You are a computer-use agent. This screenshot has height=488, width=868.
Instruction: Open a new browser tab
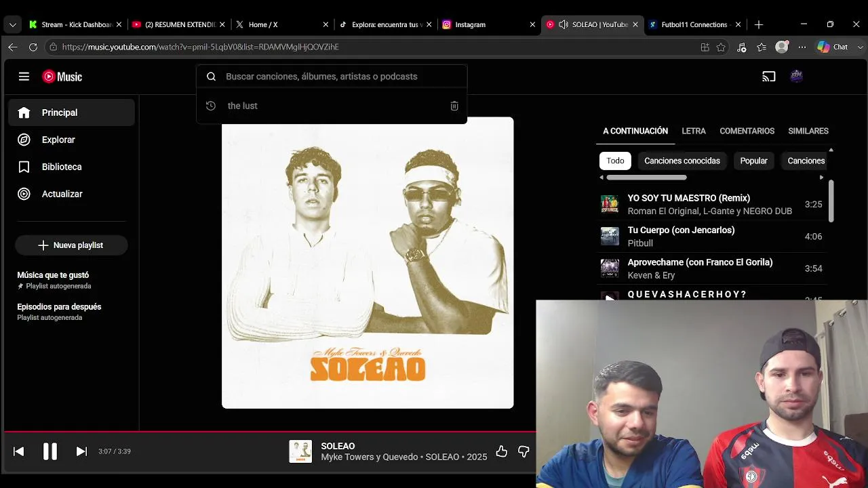[759, 24]
